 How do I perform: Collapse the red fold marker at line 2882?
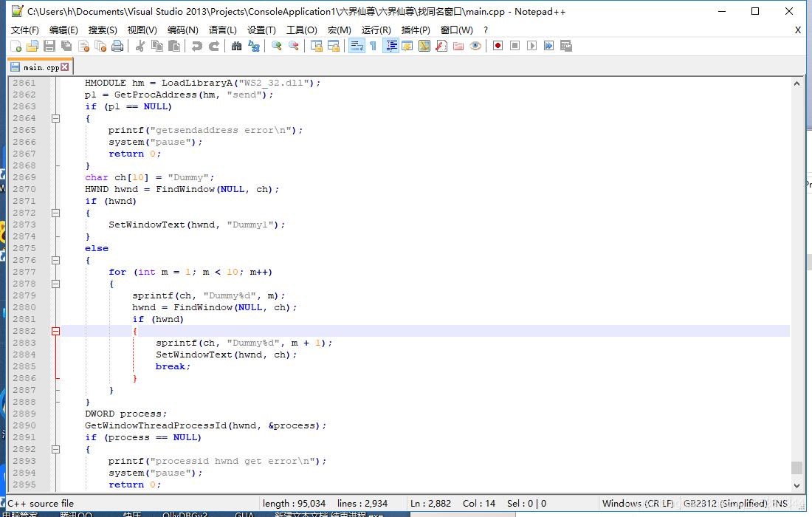(x=56, y=331)
